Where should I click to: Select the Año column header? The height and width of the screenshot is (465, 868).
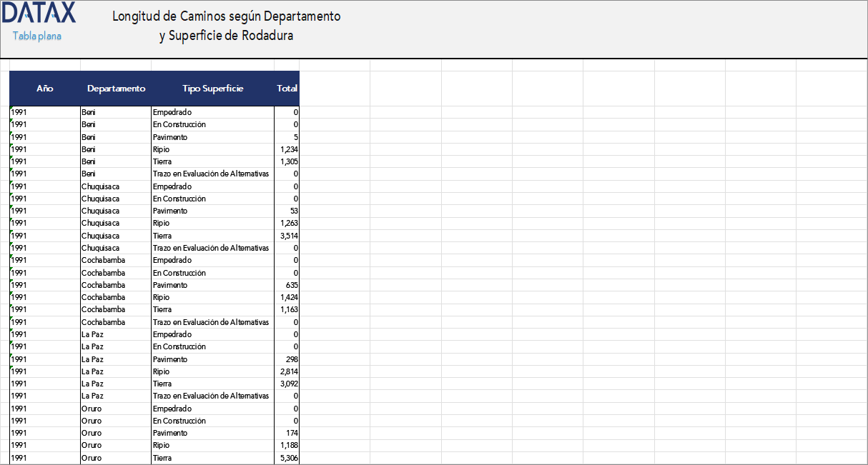[44, 89]
